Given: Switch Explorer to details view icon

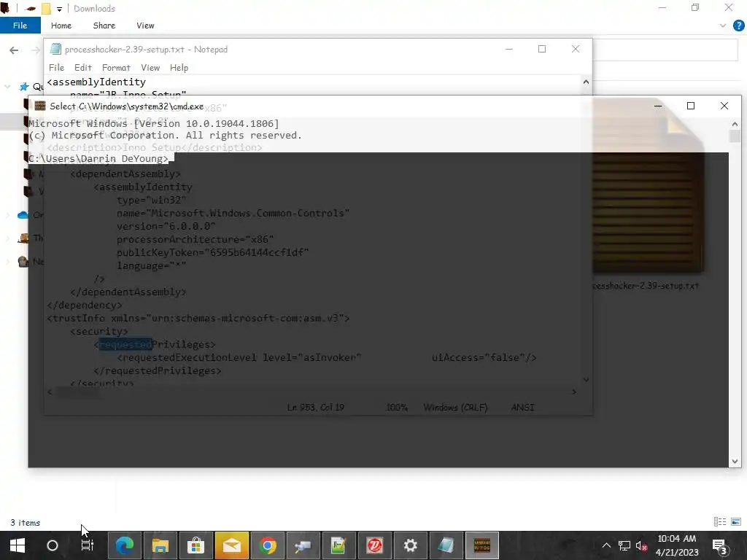Looking at the screenshot, I should tap(720, 522).
